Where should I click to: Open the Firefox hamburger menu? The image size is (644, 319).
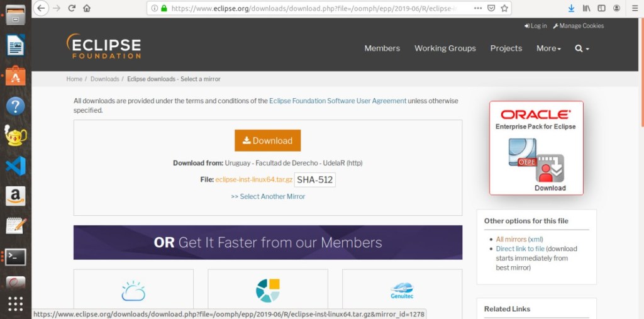[x=632, y=8]
